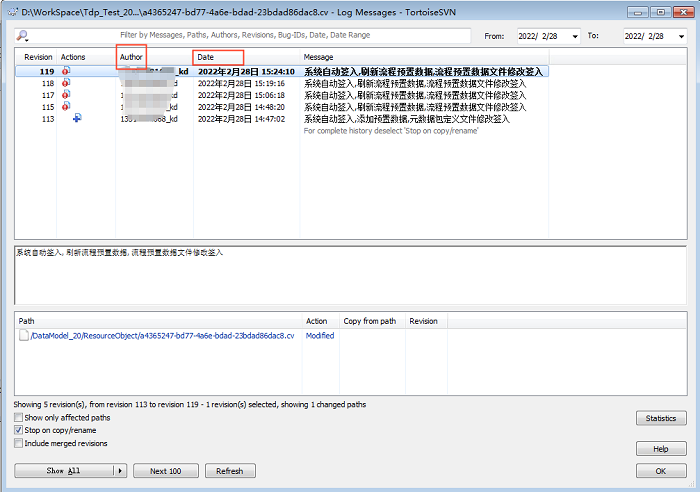Expand the Show All split-button arrow
Viewport: 700px width, 492px height.
pos(120,471)
